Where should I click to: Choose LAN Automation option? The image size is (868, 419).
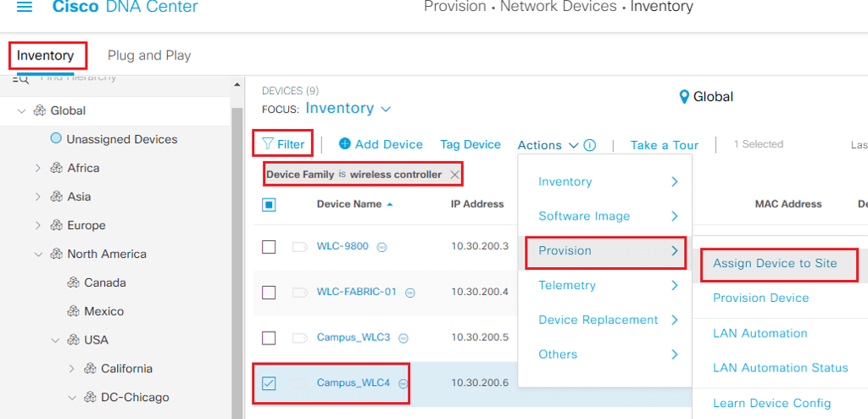760,333
